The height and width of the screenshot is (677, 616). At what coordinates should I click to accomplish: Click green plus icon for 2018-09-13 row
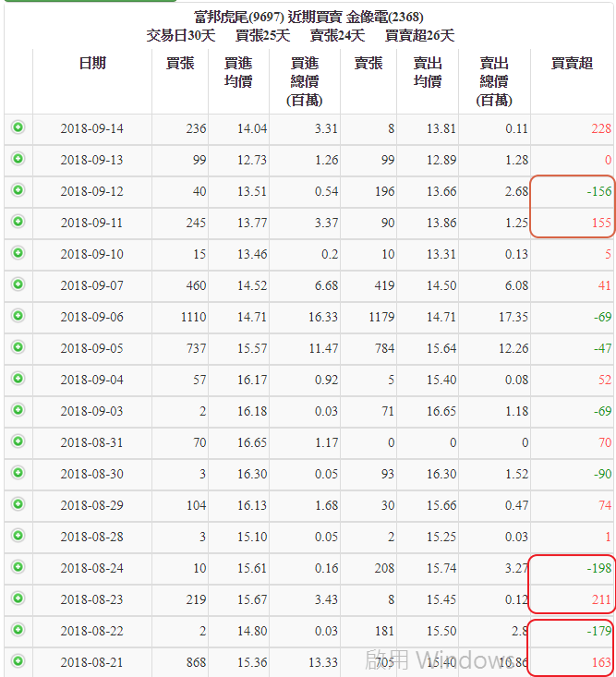coord(18,159)
